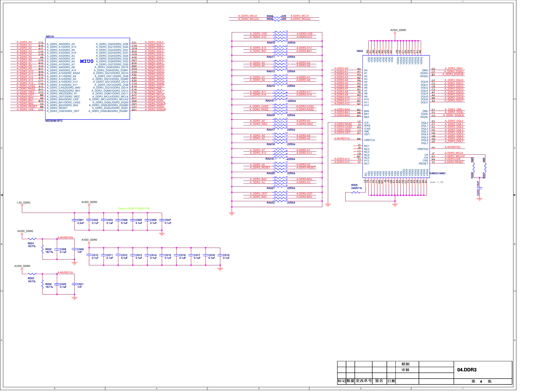Click capacitor C001 2.2uF symbol

pyautogui.click(x=75, y=220)
